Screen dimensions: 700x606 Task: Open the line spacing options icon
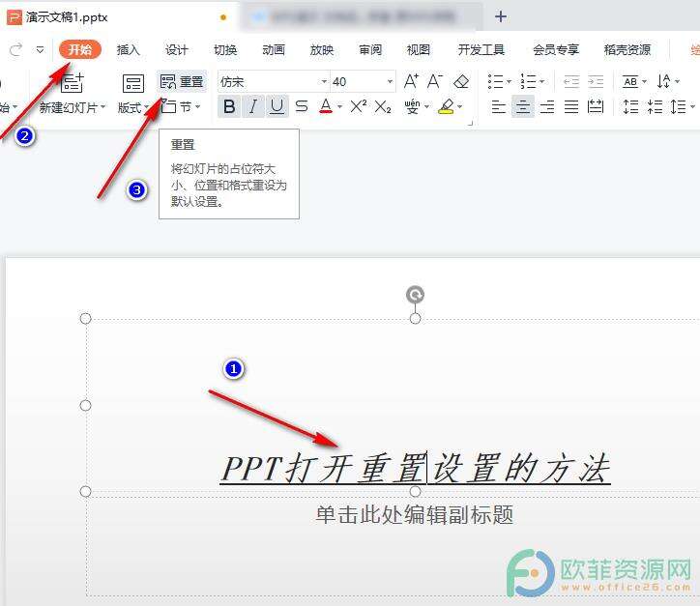679,106
